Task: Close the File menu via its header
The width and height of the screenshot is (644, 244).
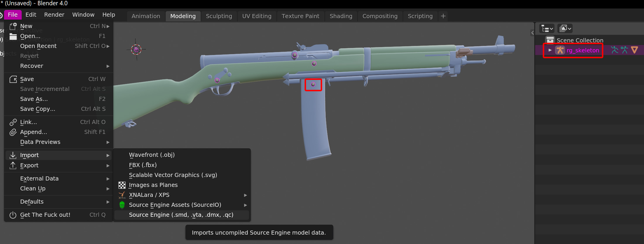Action: tap(13, 15)
